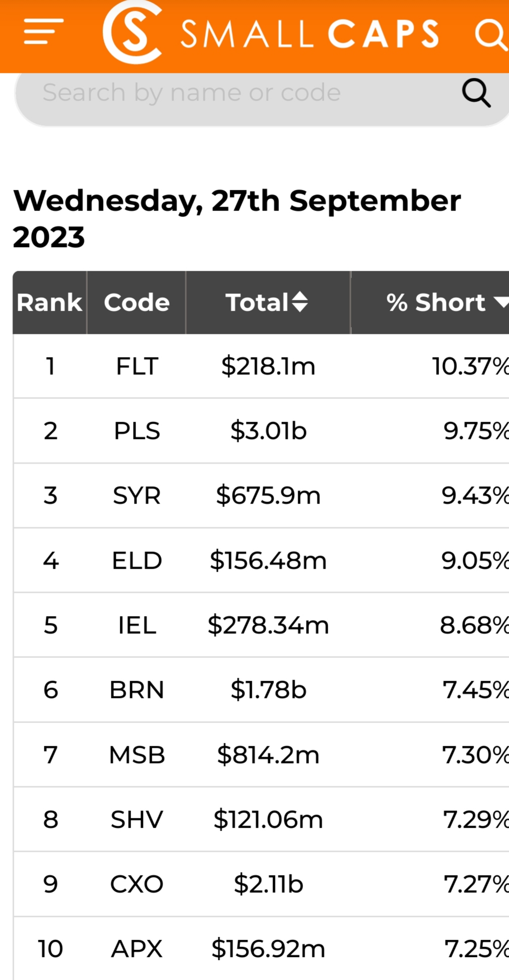Click the search bar magnifying glass

pyautogui.click(x=476, y=93)
